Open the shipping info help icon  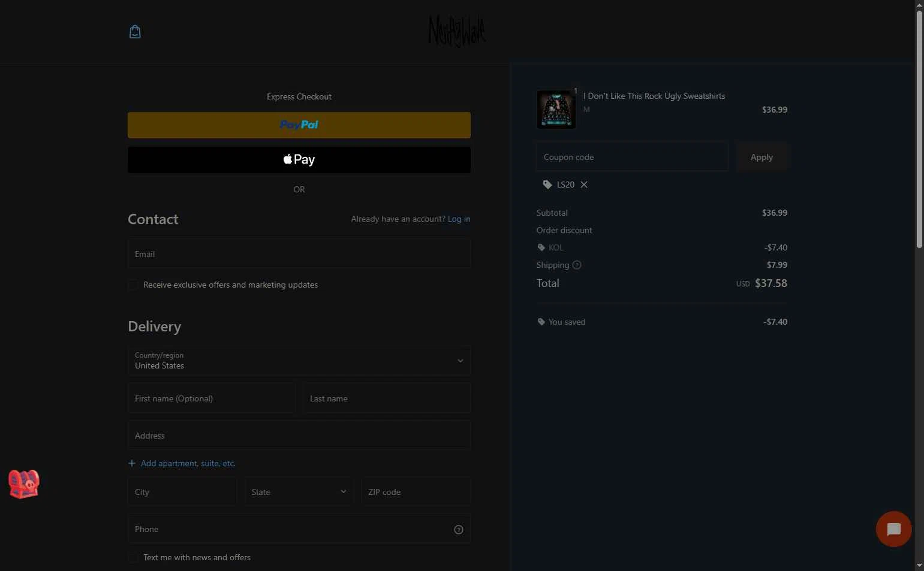(x=577, y=265)
